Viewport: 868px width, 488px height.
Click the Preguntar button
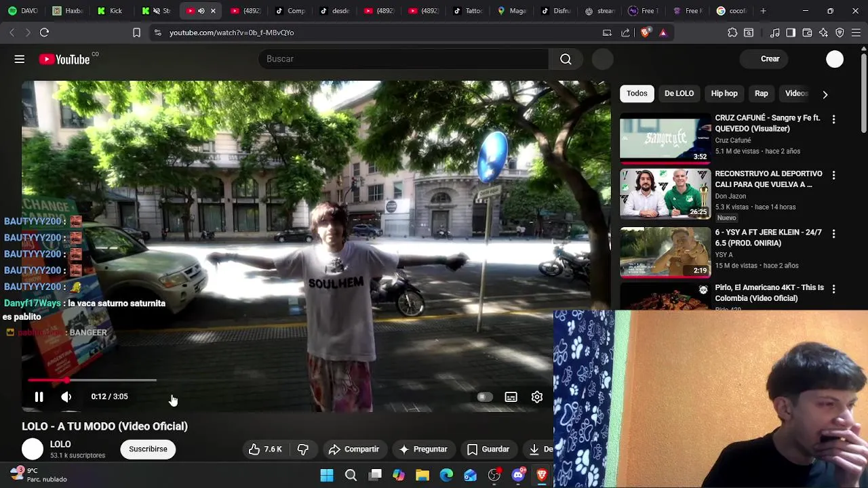coord(423,449)
